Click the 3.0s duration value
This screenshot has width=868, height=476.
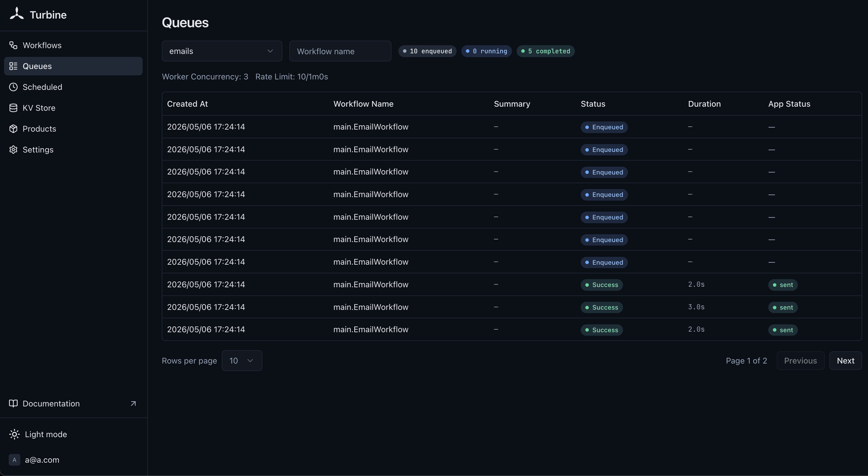tap(696, 307)
